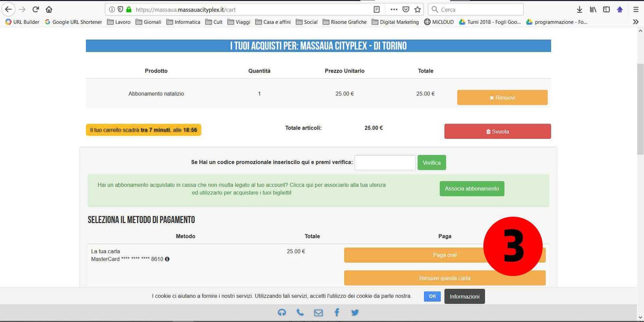
Task: Open the page actions three-dot menu
Action: pyautogui.click(x=394, y=9)
